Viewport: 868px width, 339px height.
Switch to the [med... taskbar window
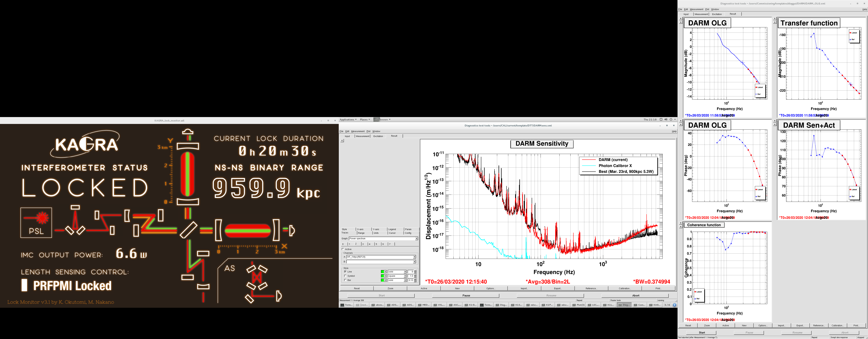pos(362,305)
